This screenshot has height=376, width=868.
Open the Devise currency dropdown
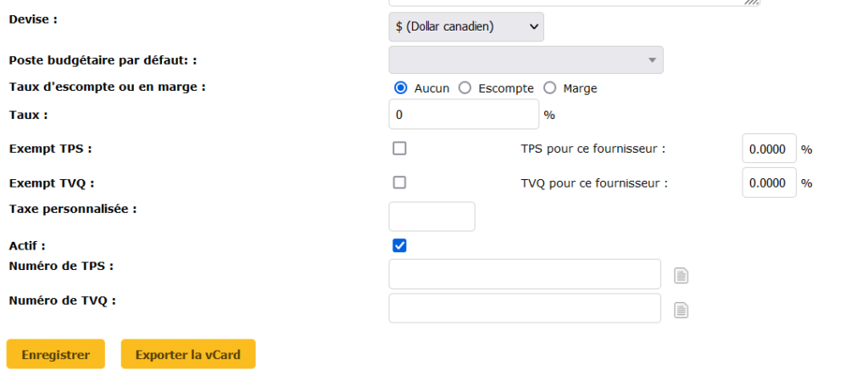click(466, 26)
